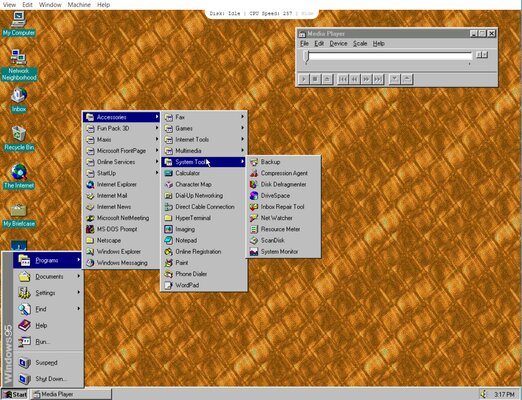Screen dimensions: 522x400
Task: Expand the Settings submenu in Start menu
Action: point(48,293)
